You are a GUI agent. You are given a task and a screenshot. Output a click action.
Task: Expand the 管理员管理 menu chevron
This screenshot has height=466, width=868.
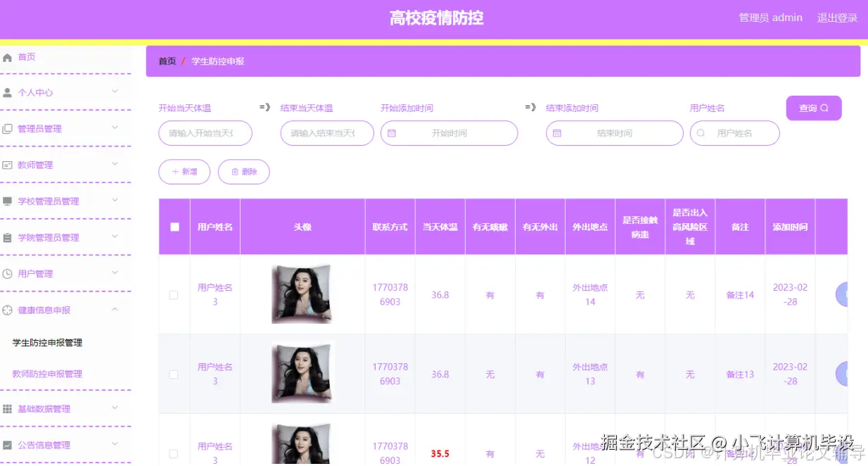(115, 127)
